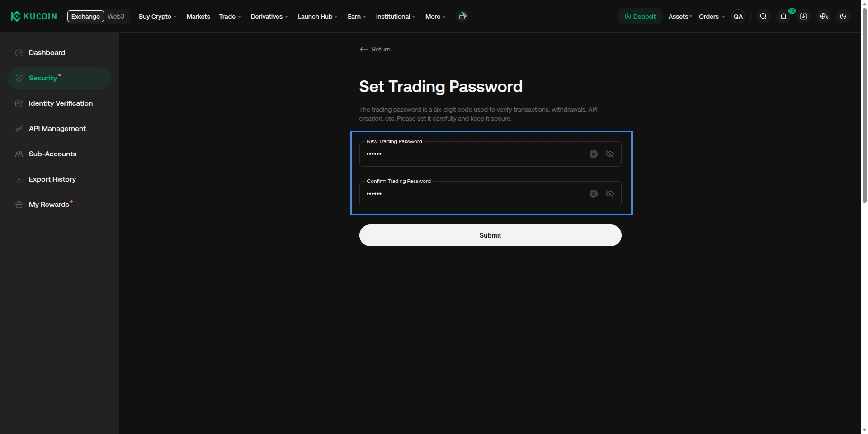The image size is (868, 434).
Task: Submit the trading password form
Action: [490, 235]
